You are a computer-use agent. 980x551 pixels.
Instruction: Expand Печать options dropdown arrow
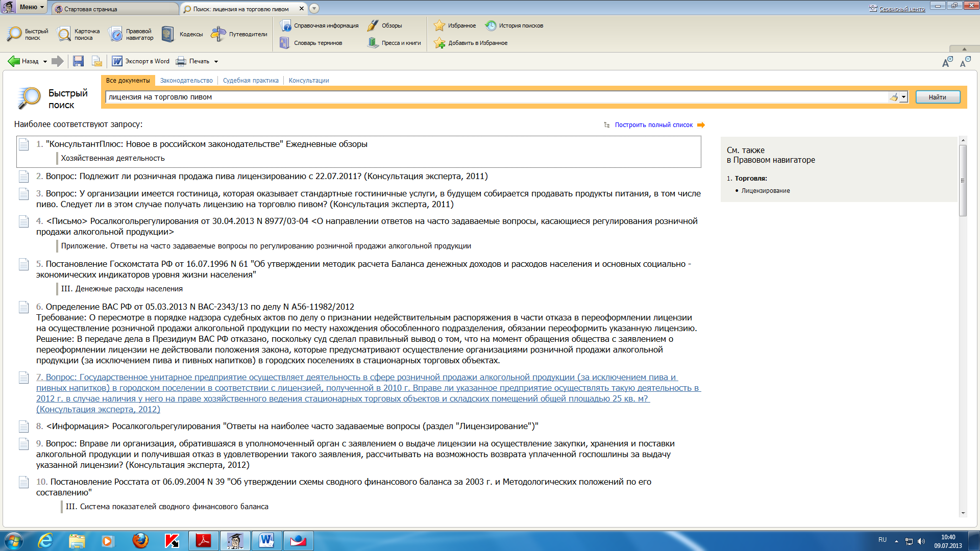[x=216, y=62]
